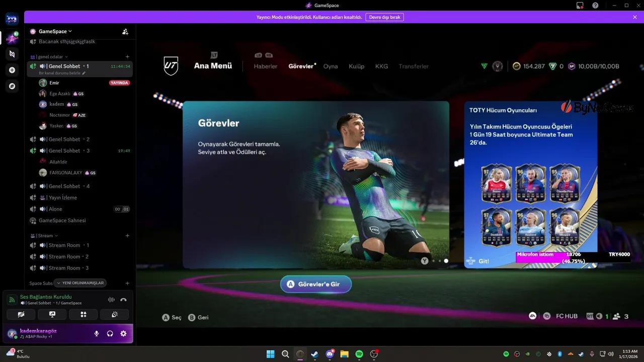Go to the KKG tab
Image resolution: width=644 pixels, height=362 pixels.
tap(381, 66)
